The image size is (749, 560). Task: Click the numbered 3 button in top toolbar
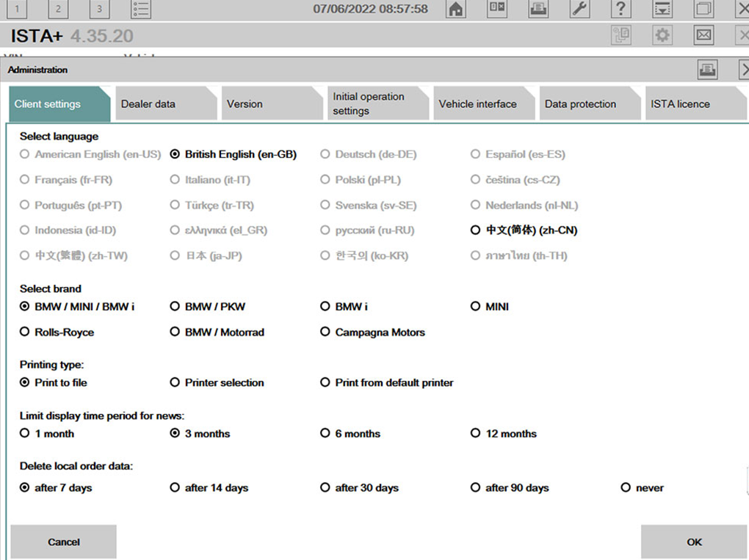click(x=99, y=9)
